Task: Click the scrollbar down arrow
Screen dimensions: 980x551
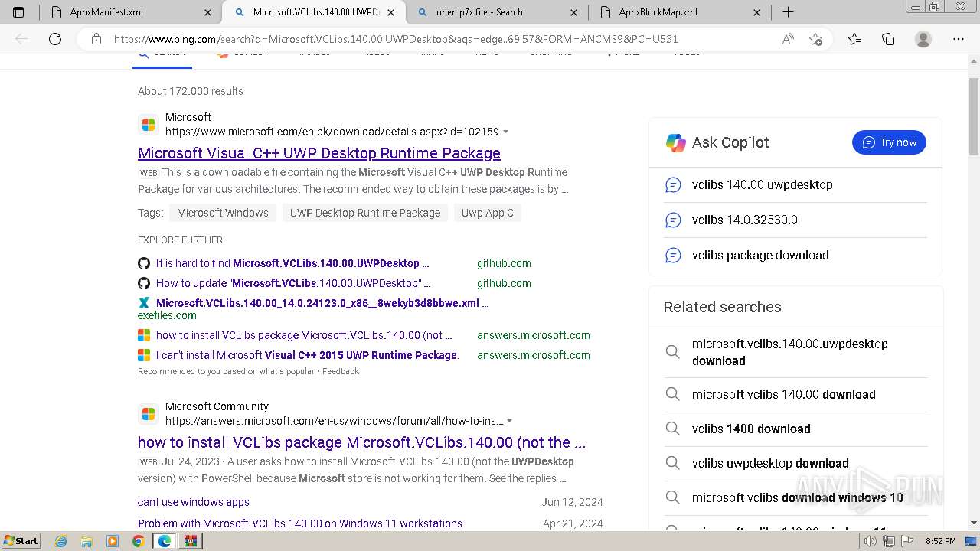Action: pos(973,523)
